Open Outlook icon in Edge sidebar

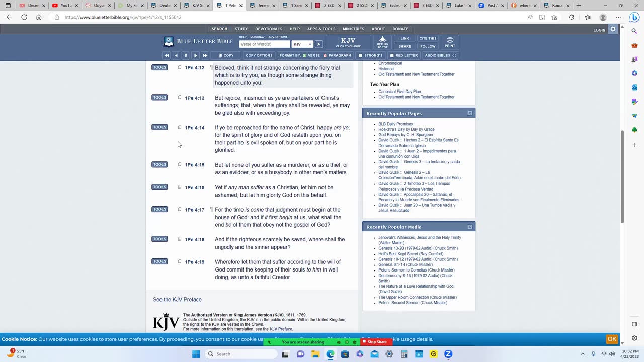pos(634,87)
